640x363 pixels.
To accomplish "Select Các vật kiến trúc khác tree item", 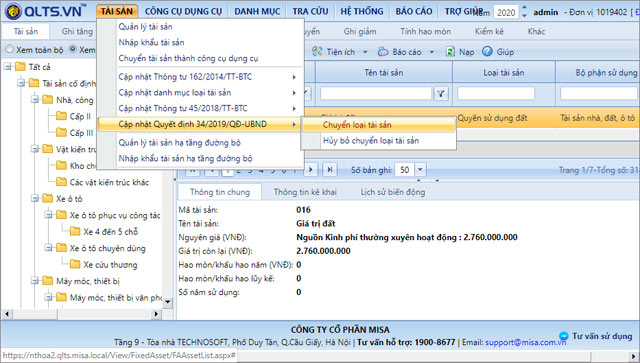I will (109, 182).
